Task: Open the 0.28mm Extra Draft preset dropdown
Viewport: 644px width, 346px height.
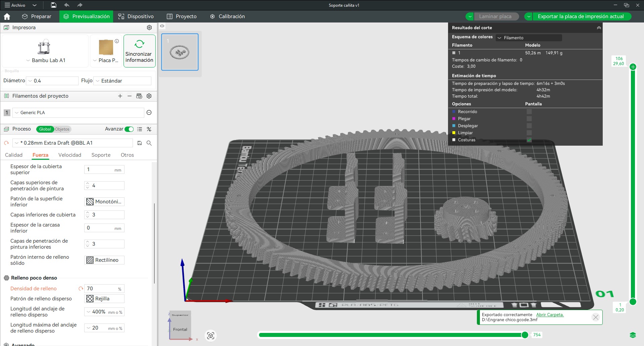Action: pyautogui.click(x=72, y=143)
